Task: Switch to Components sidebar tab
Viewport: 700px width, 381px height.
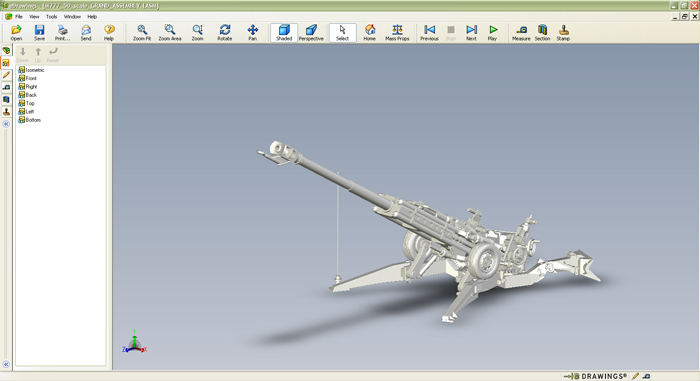Action: 6,50
